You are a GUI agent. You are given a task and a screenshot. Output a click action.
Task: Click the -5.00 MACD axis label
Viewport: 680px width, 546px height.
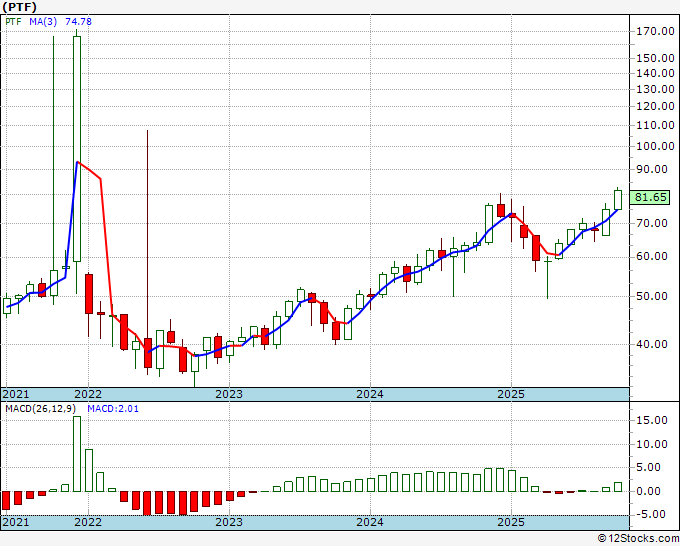652,514
